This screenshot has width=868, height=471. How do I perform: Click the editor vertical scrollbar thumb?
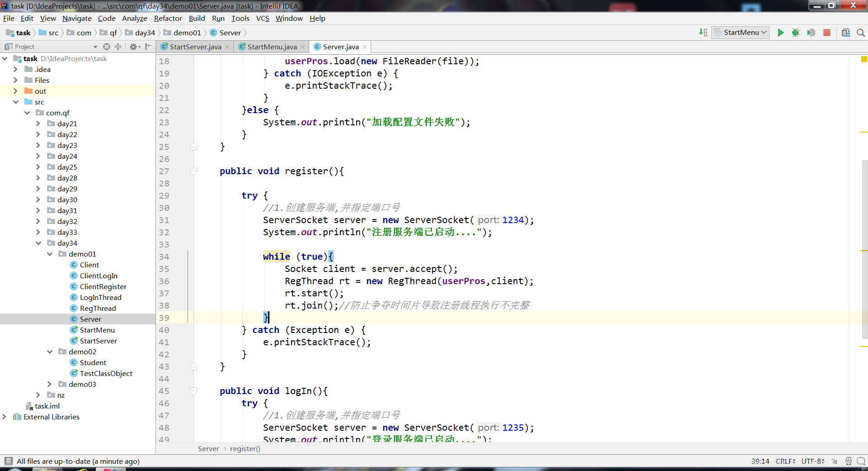tap(864, 249)
